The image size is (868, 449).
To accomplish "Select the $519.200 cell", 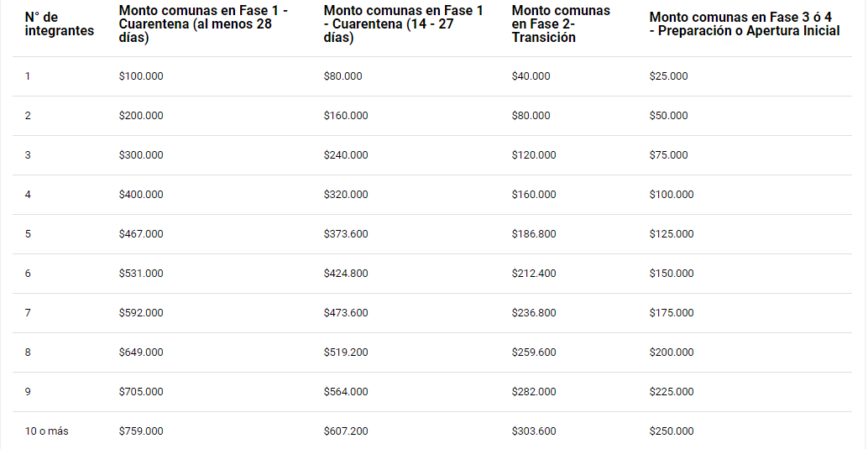I will (346, 352).
